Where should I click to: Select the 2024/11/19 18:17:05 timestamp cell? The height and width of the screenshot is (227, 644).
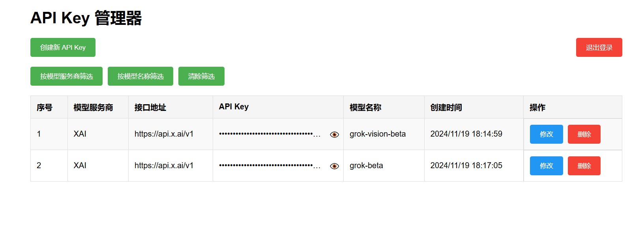point(466,166)
